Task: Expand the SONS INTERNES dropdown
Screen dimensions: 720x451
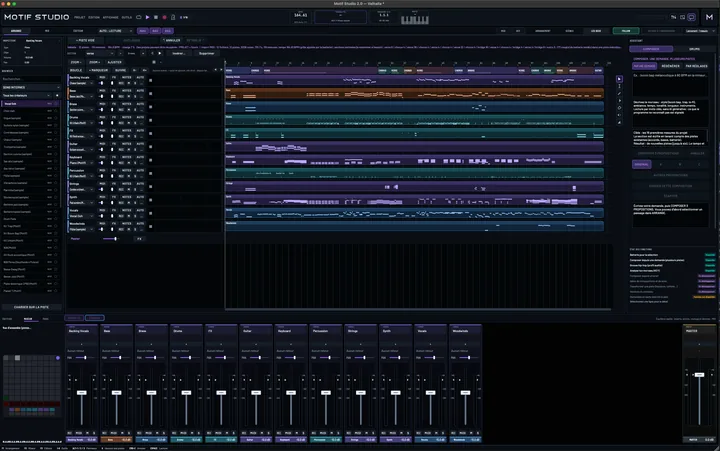Action: tap(31, 87)
